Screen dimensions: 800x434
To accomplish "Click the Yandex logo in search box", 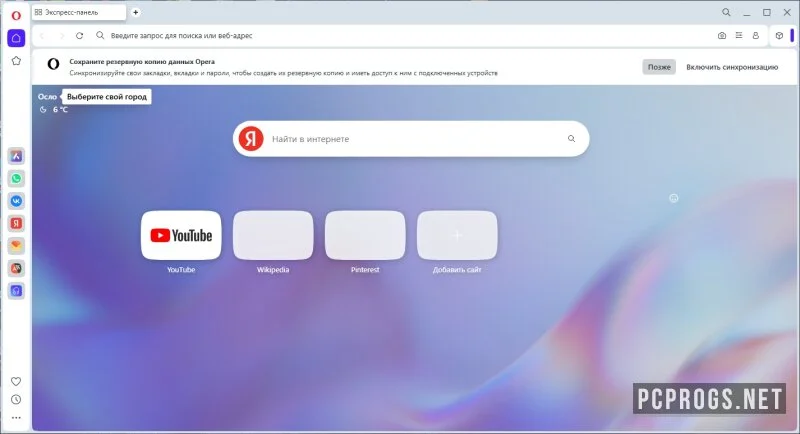I will [x=251, y=139].
